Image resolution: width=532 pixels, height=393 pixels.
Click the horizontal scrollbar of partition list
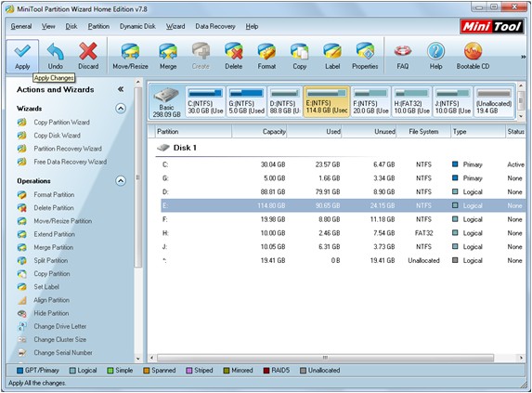point(325,358)
